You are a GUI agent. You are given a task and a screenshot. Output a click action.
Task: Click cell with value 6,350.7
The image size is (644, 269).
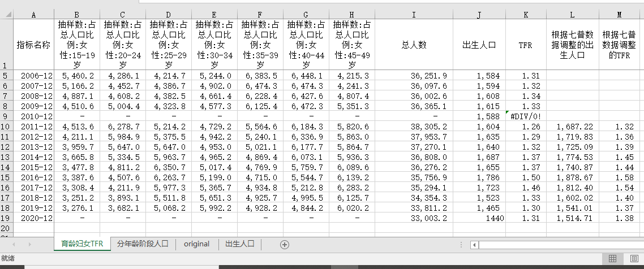coord(169,167)
